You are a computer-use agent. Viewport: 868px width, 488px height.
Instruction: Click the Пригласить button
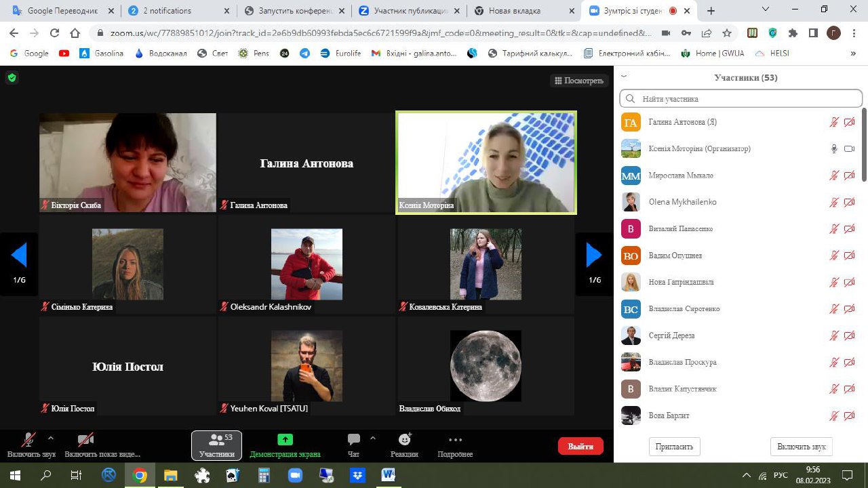click(675, 447)
